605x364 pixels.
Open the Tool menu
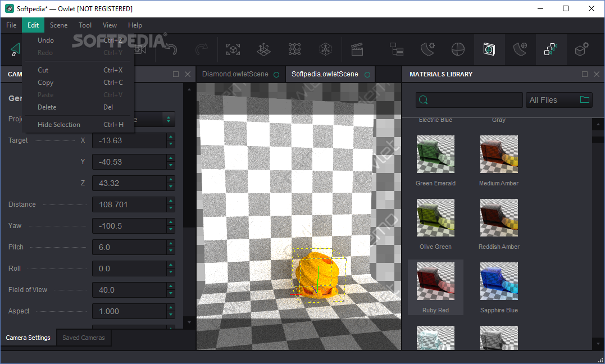pos(85,25)
